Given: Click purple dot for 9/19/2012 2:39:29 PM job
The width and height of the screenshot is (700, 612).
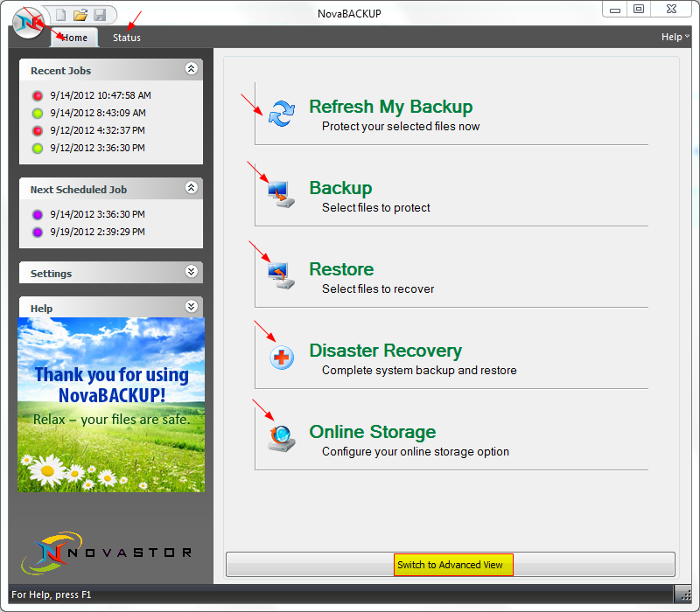Looking at the screenshot, I should 38,233.
